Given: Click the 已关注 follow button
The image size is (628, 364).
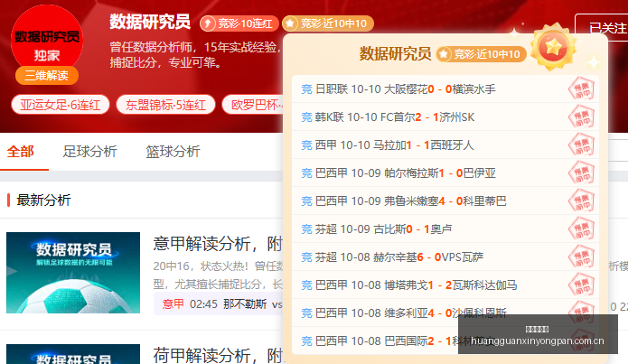Looking at the screenshot, I should click(x=603, y=28).
